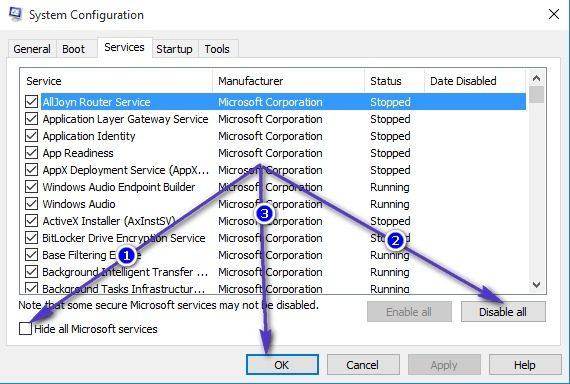Select Application Layer Gateway Service name
Viewport: 570px width, 384px height.
pyautogui.click(x=125, y=119)
